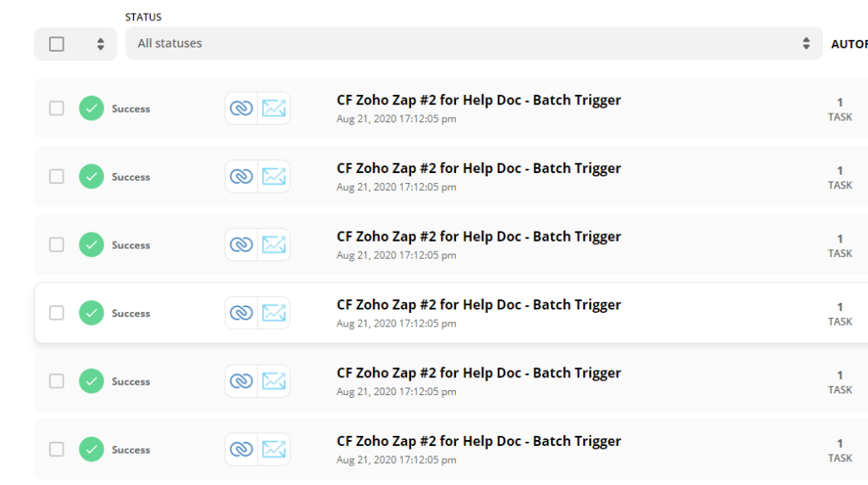
Task: Expand the bulk select arrows menu
Action: 100,44
